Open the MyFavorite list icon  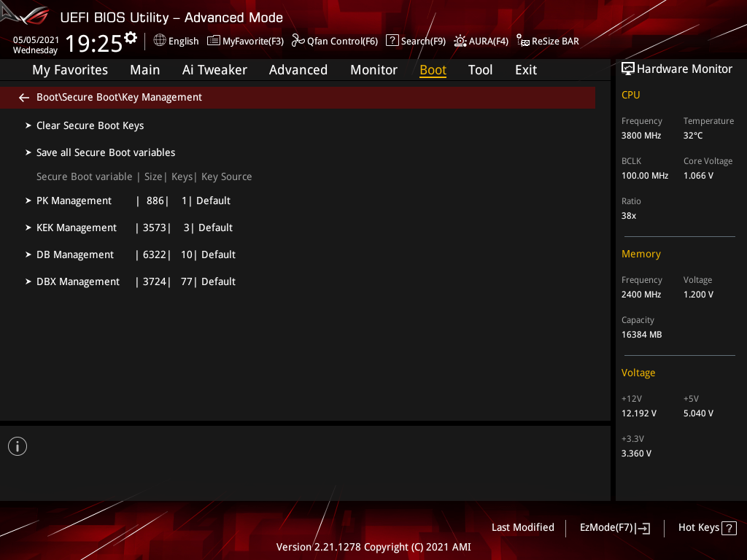coord(214,41)
